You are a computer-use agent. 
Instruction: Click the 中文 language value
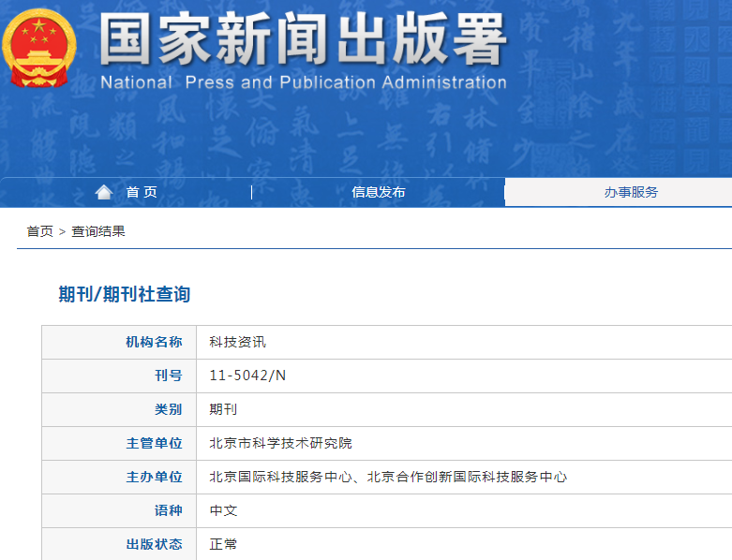pyautogui.click(x=224, y=510)
